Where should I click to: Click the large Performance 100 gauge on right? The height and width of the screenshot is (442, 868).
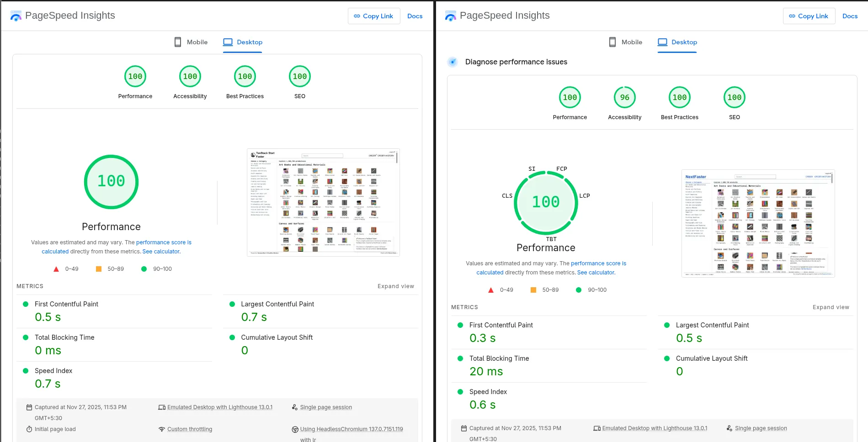point(546,202)
